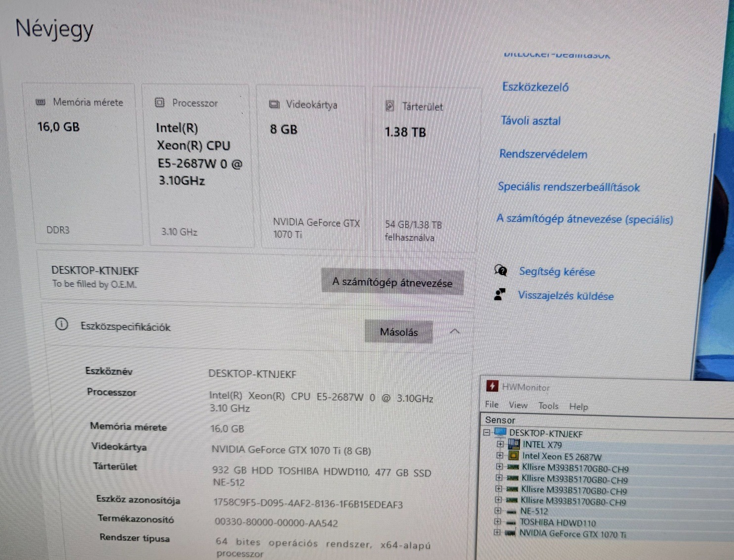The width and height of the screenshot is (734, 560).
Task: Click the NVIDIA GeForce GTX 1070 Ti (8 GB) value
Action: 291,450
